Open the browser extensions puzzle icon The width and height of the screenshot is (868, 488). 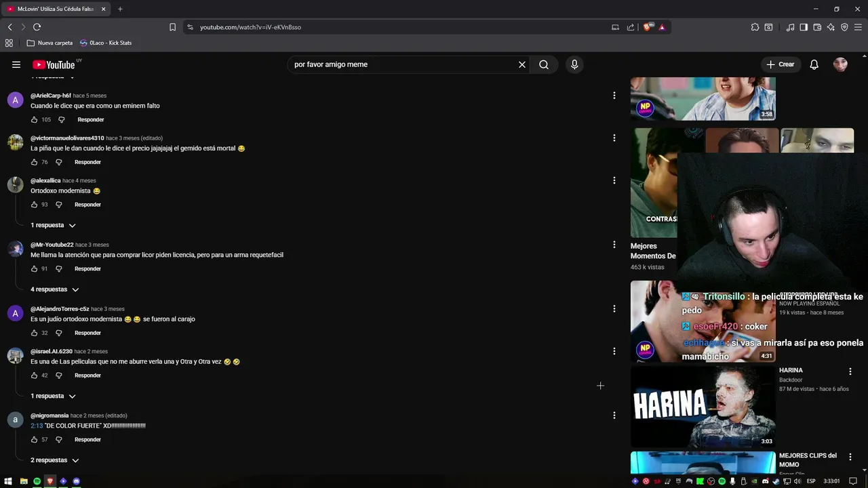[755, 27]
